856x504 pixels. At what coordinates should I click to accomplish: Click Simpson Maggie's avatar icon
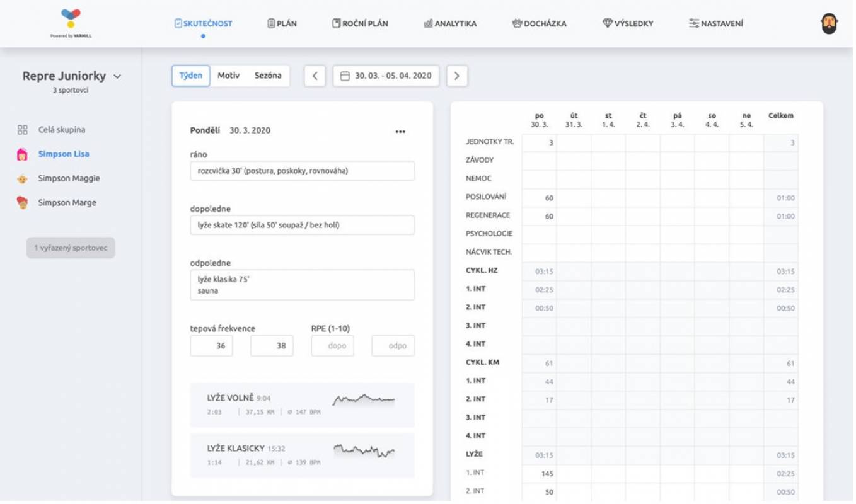tap(22, 179)
